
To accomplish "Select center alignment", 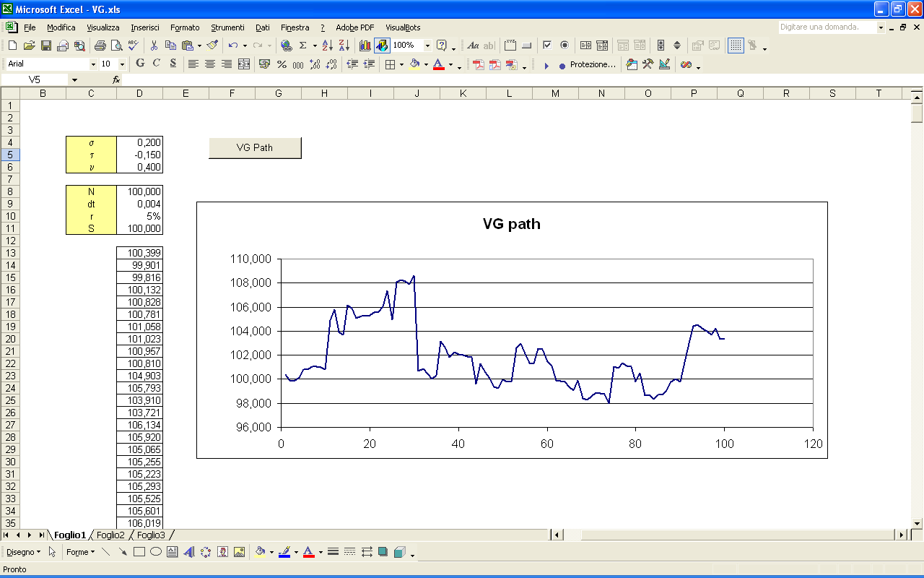I will (x=210, y=64).
